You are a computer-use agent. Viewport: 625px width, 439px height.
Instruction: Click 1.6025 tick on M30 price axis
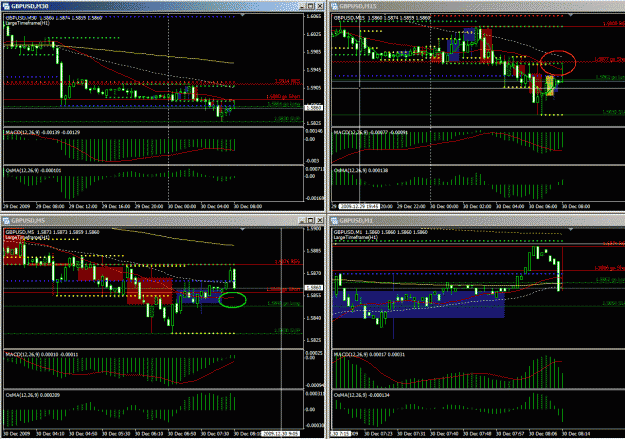tap(314, 34)
